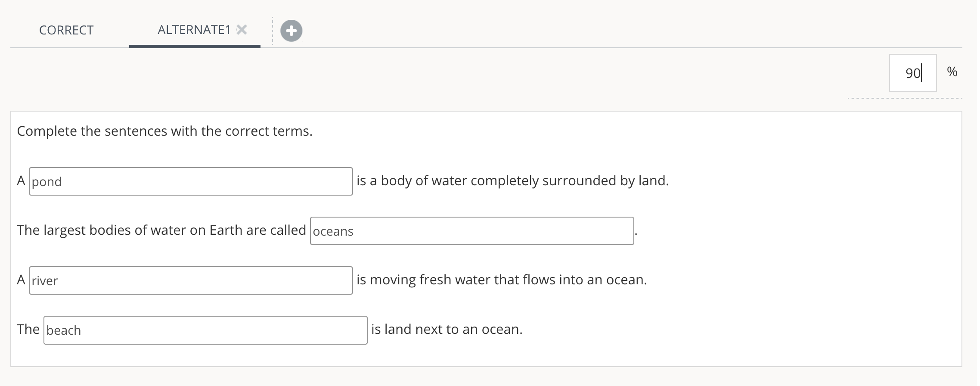Focus the answer box containing oceans
The width and height of the screenshot is (980, 386).
coord(471,231)
